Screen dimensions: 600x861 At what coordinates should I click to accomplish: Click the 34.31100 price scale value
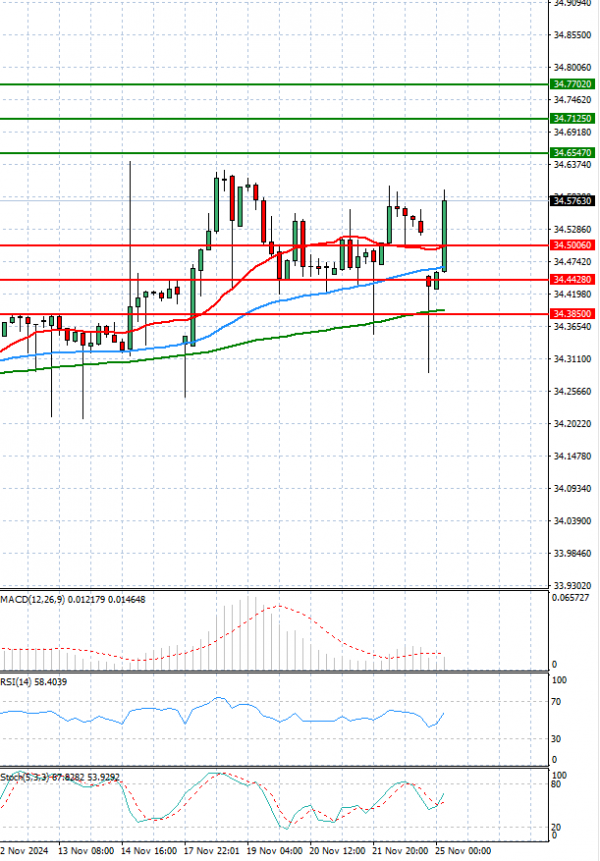coord(573,359)
